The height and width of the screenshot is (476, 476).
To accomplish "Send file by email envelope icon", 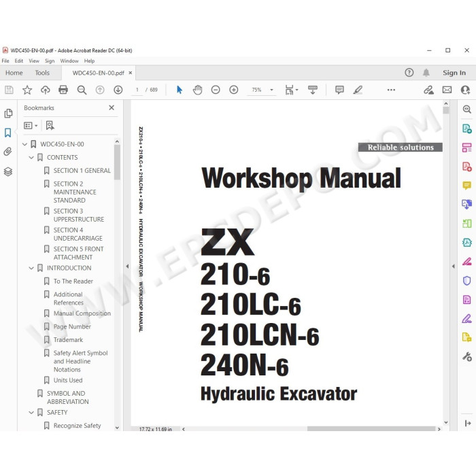I will [447, 90].
